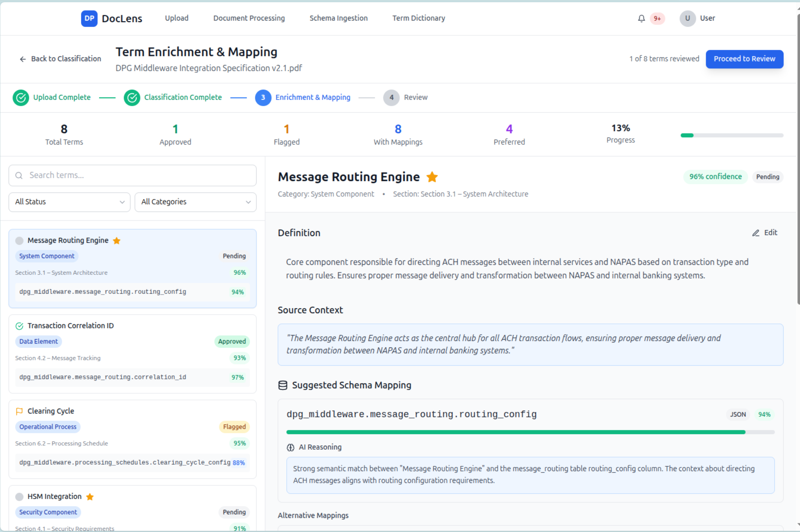The width and height of the screenshot is (800, 532).
Task: Toggle the approved check on Transaction Correlation ID
Action: pos(19,326)
